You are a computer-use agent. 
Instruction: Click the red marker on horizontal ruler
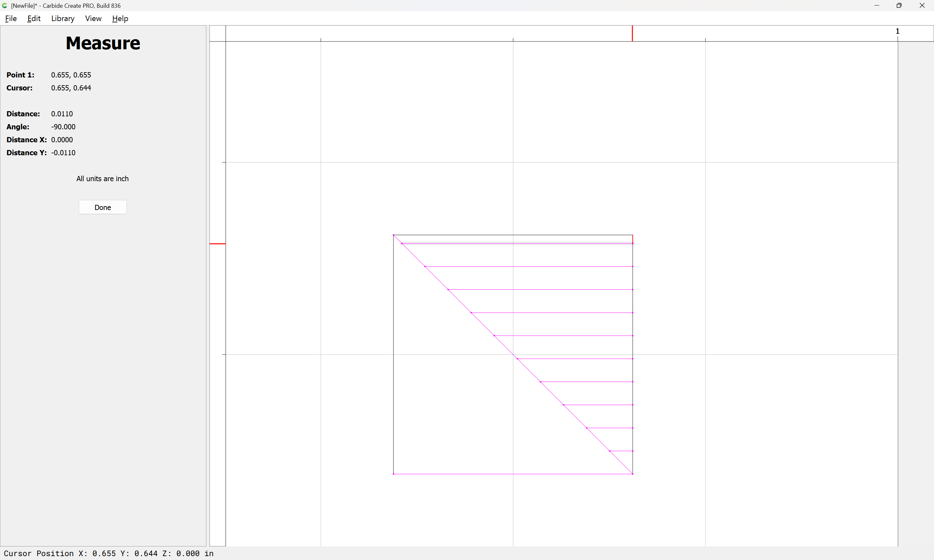(x=632, y=33)
